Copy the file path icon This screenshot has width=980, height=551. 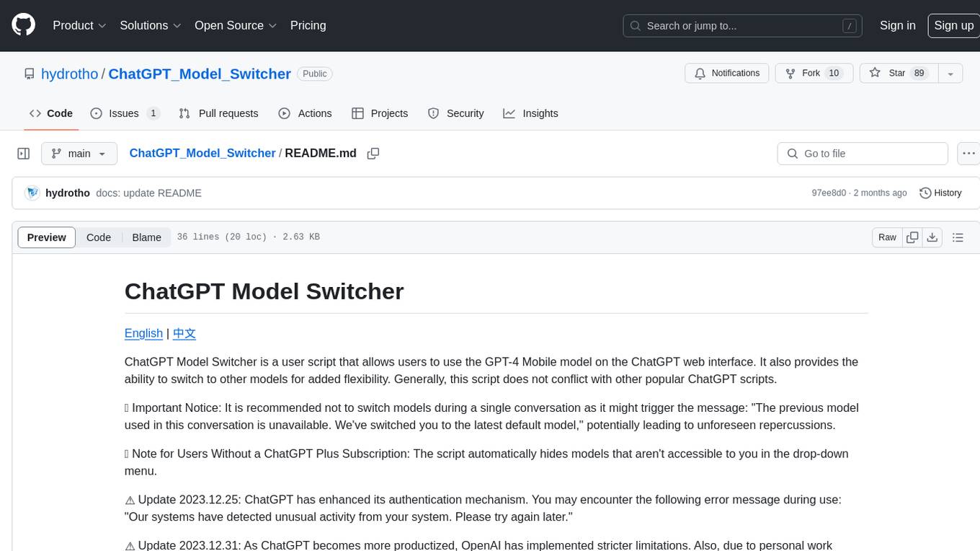coord(373,154)
